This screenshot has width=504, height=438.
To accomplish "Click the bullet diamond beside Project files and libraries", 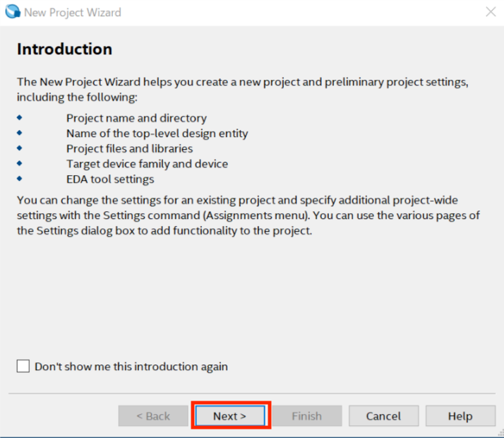I will coord(20,148).
